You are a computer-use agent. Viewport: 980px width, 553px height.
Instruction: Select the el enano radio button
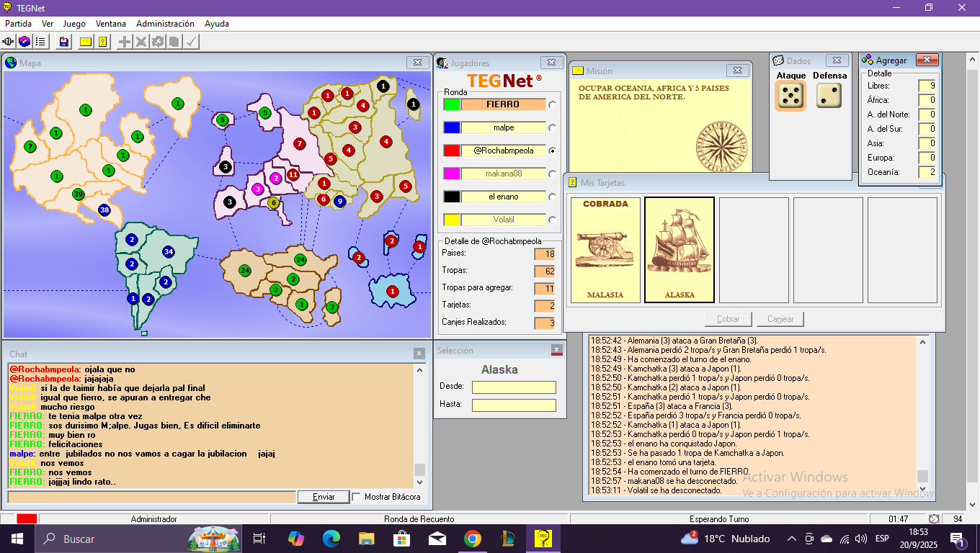pyautogui.click(x=553, y=197)
